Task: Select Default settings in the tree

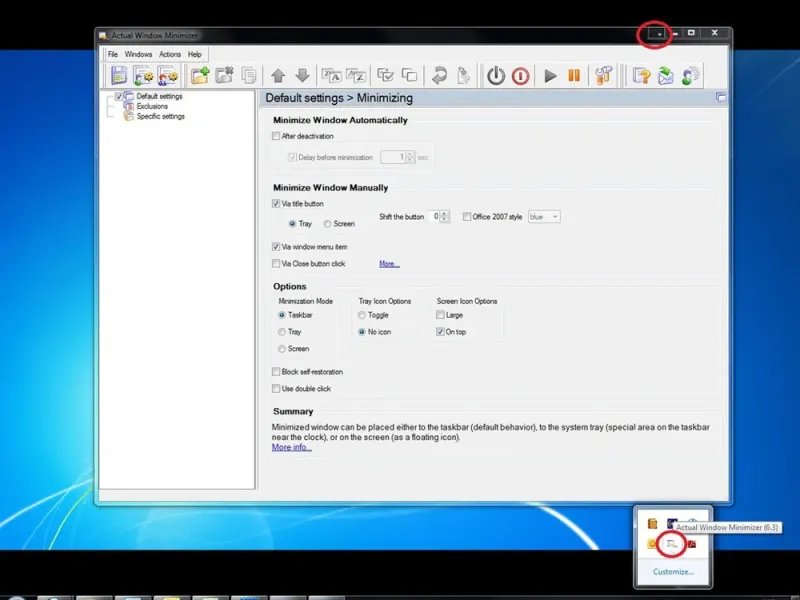Action: point(159,96)
